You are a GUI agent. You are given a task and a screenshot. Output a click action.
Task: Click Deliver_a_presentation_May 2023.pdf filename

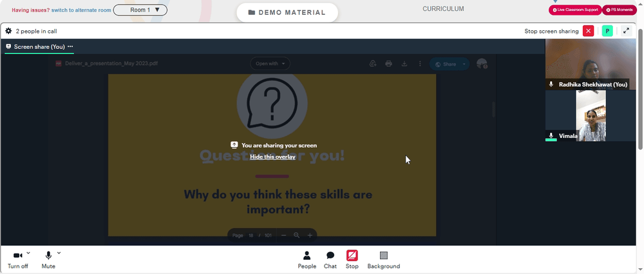tap(111, 64)
